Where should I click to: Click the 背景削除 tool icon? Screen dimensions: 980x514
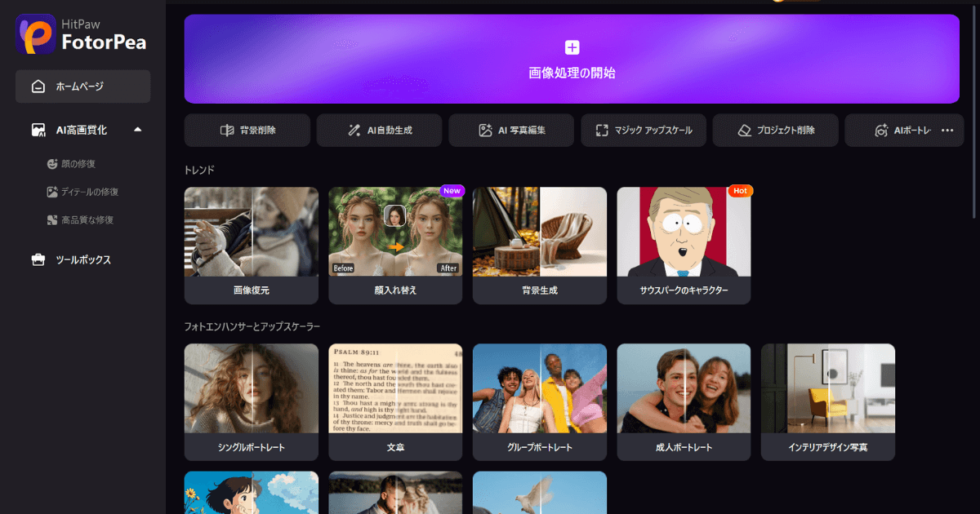pos(227,131)
